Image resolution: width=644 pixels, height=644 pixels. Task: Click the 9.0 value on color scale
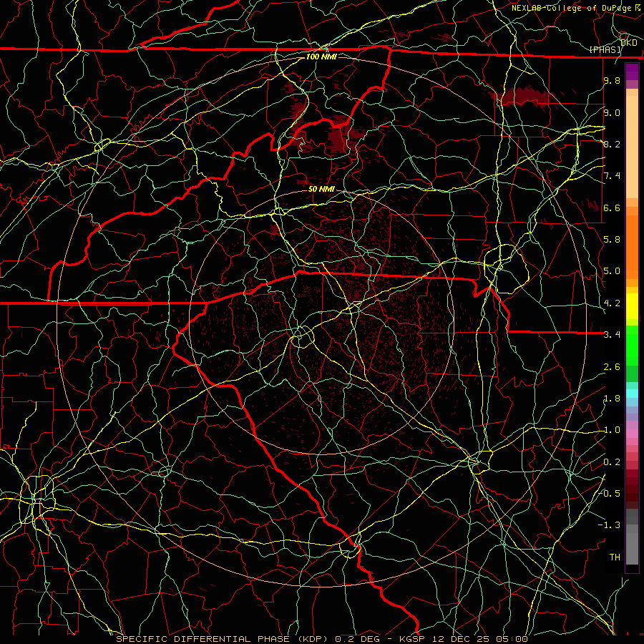pos(612,112)
